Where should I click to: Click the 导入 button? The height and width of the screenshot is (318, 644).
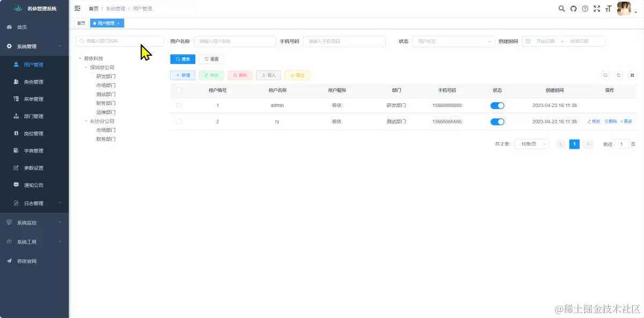tap(268, 75)
